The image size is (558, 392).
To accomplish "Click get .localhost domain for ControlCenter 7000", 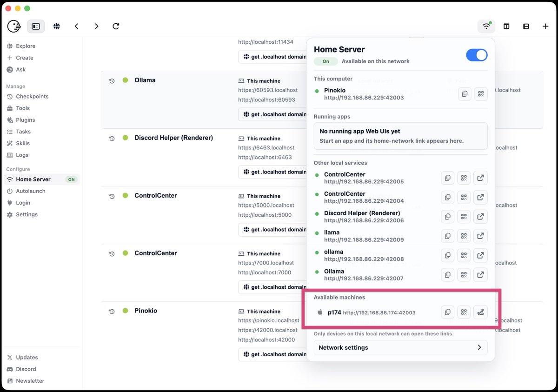I will coord(272,287).
